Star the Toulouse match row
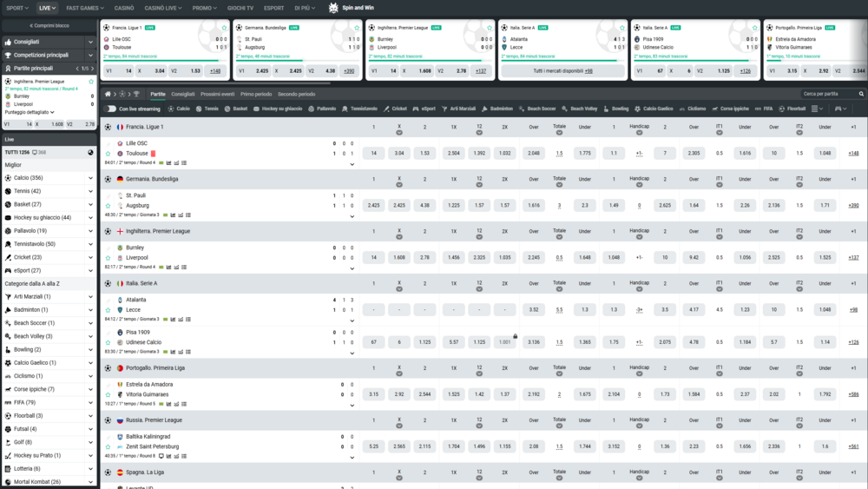Viewport: 868px width, 489px height. coord(108,154)
